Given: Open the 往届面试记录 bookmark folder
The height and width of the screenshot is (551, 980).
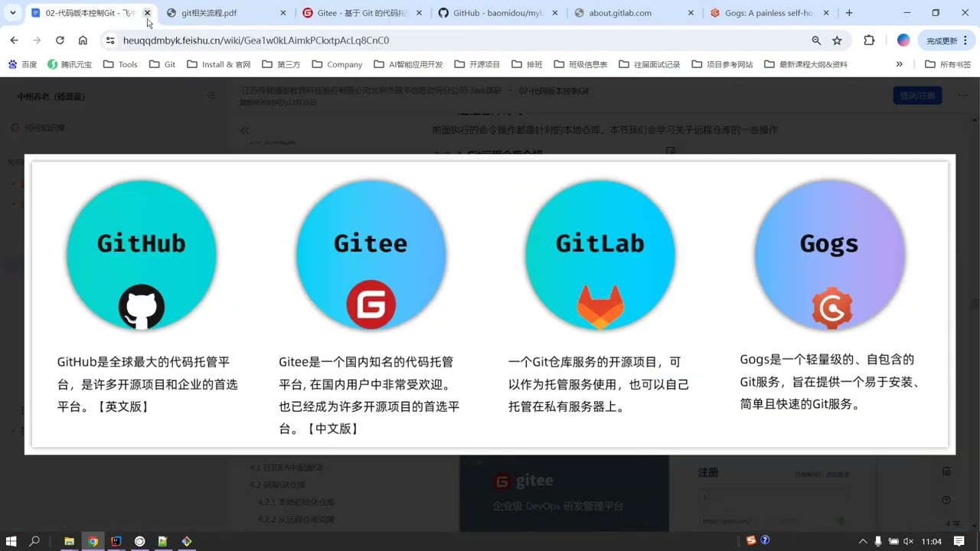Looking at the screenshot, I should coord(648,64).
